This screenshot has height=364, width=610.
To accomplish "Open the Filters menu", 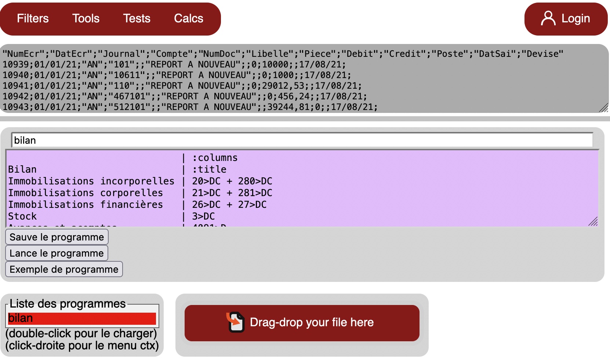I will point(33,18).
